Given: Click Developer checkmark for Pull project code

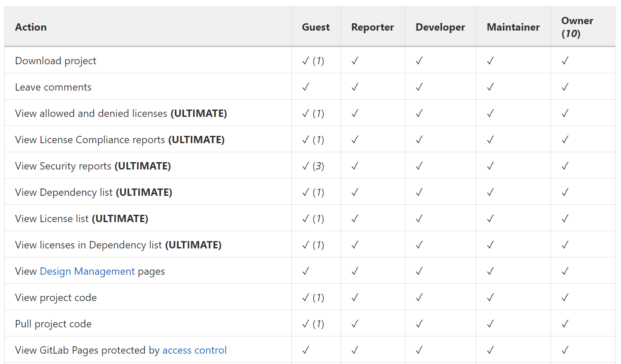Looking at the screenshot, I should point(419,324).
